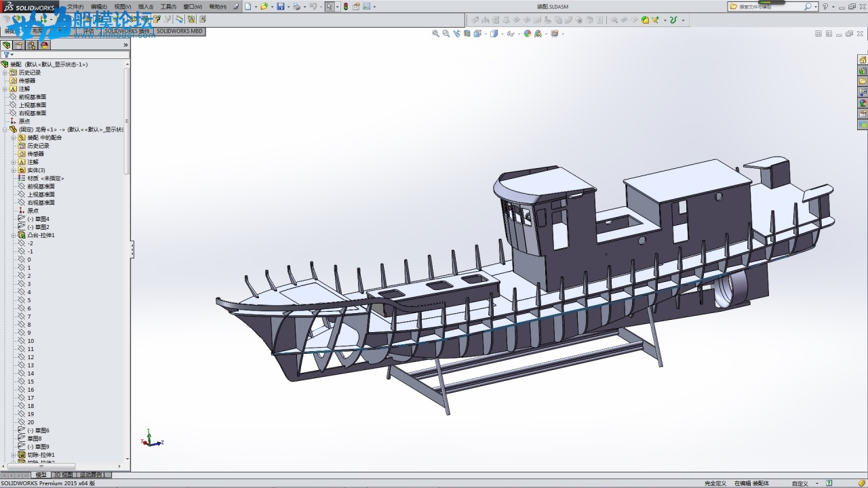
Task: Click the Zoom to Fit magnifier icon
Action: pos(435,33)
